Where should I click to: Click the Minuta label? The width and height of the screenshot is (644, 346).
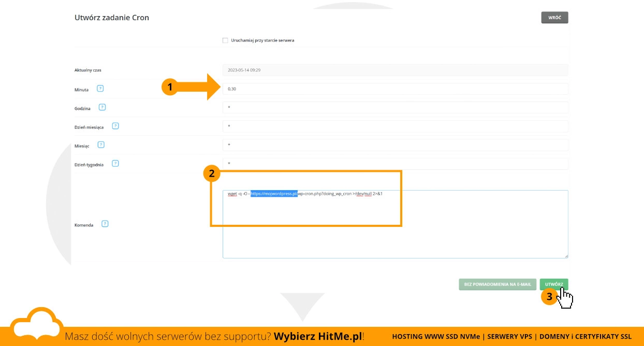82,90
